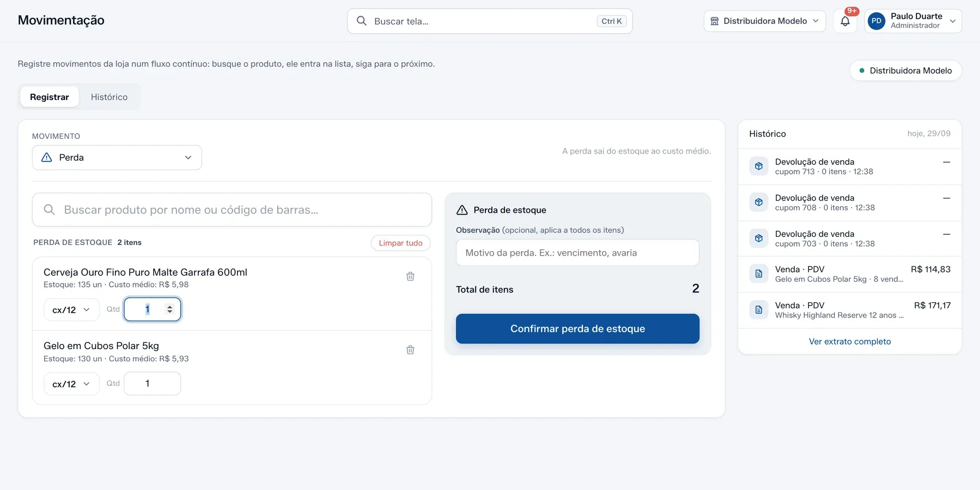The width and height of the screenshot is (980, 490).
Task: Click the Distribuidora Modelo status pill
Action: coord(905,70)
